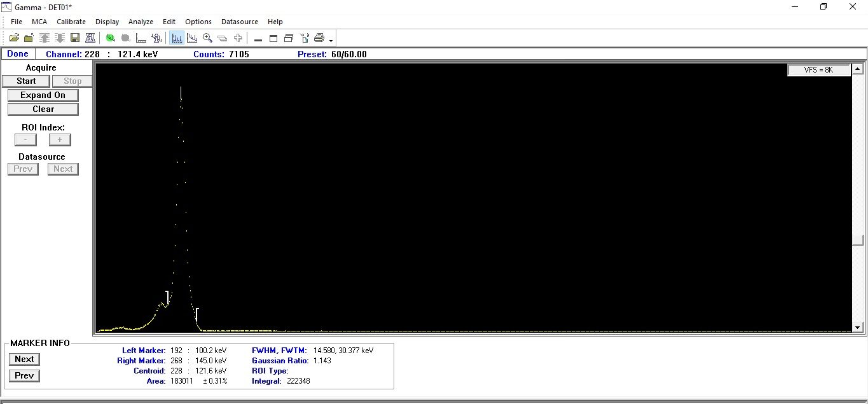Click the zoom magnifier toolbar icon

(207, 38)
